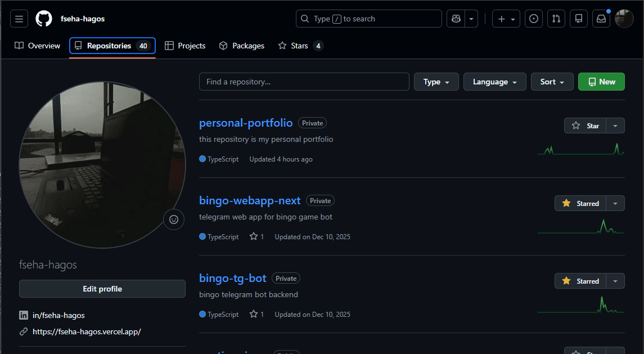The width and height of the screenshot is (644, 354).
Task: Open Copilot chat icon
Action: click(x=456, y=19)
